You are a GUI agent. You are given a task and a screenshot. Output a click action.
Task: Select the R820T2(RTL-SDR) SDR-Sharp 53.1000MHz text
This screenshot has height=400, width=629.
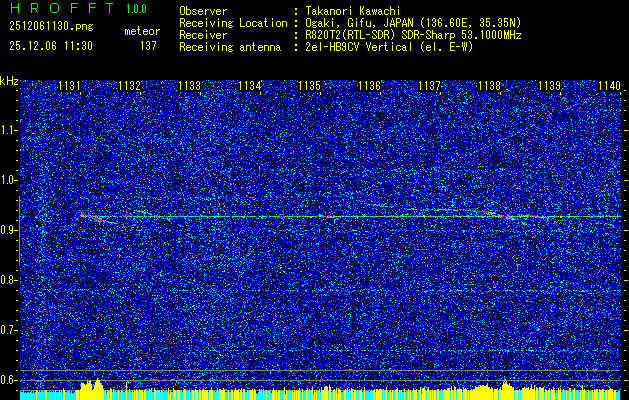[413, 35]
